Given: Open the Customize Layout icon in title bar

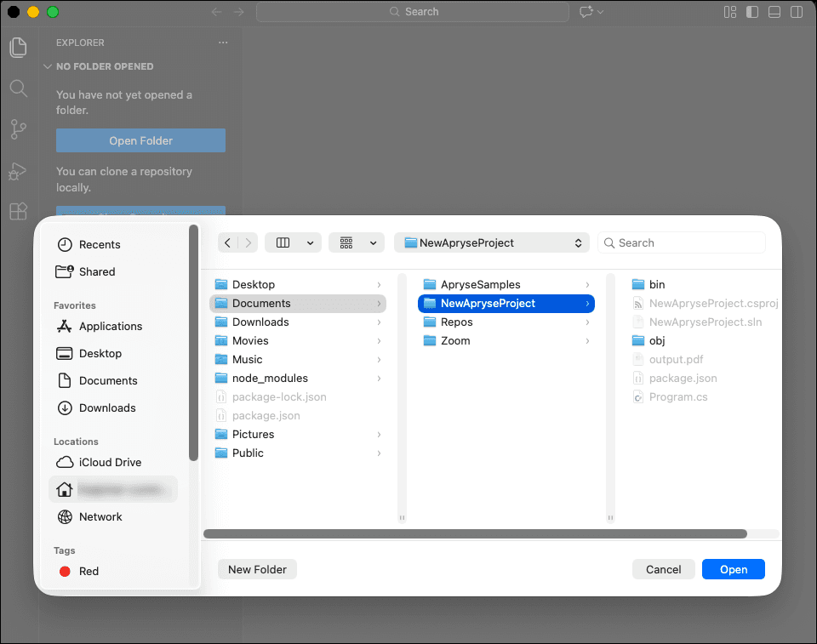Looking at the screenshot, I should click(x=730, y=12).
